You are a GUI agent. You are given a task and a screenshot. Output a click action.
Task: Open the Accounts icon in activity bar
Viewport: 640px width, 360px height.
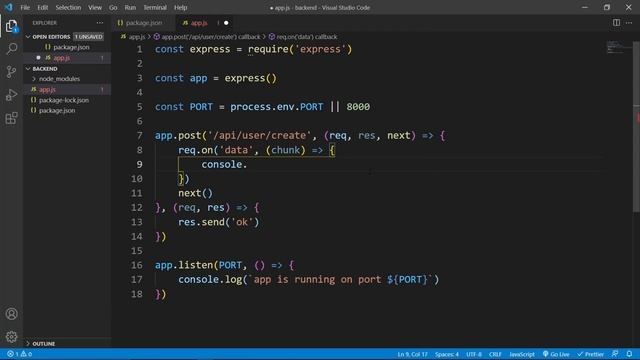pyautogui.click(x=11, y=313)
